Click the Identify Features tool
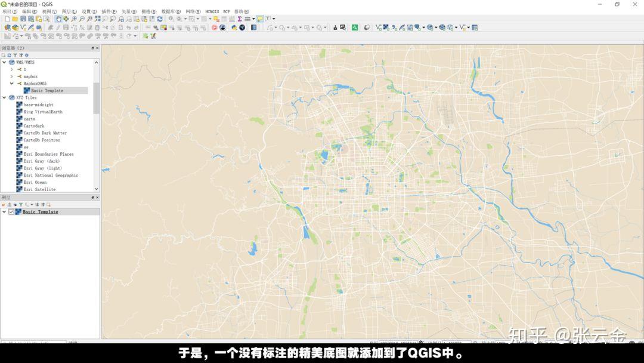The height and width of the screenshot is (363, 644). [171, 19]
